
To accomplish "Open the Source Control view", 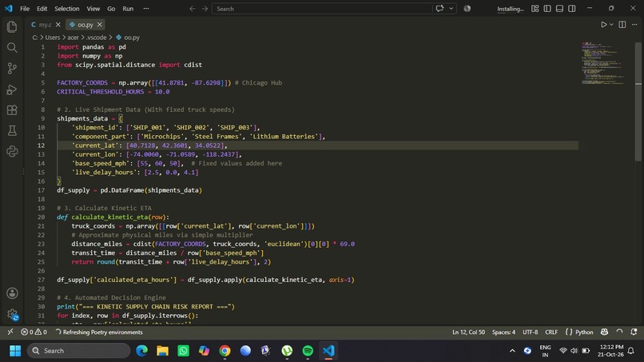I will pyautogui.click(x=12, y=68).
